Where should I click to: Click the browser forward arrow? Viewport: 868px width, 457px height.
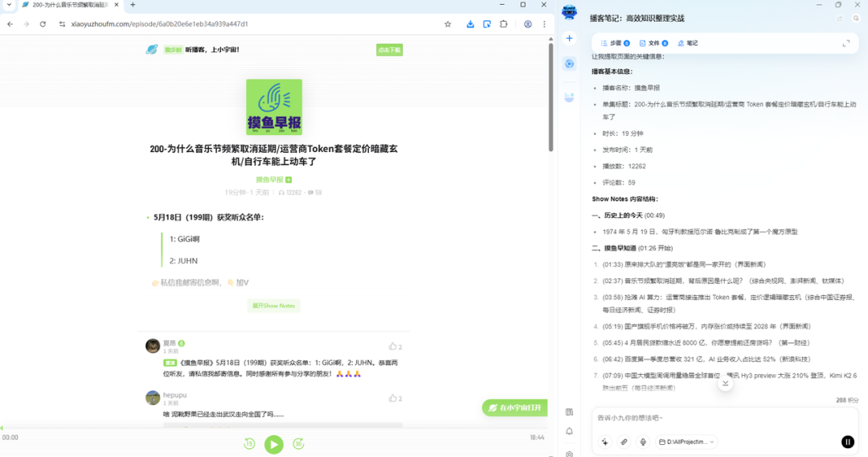(x=26, y=24)
